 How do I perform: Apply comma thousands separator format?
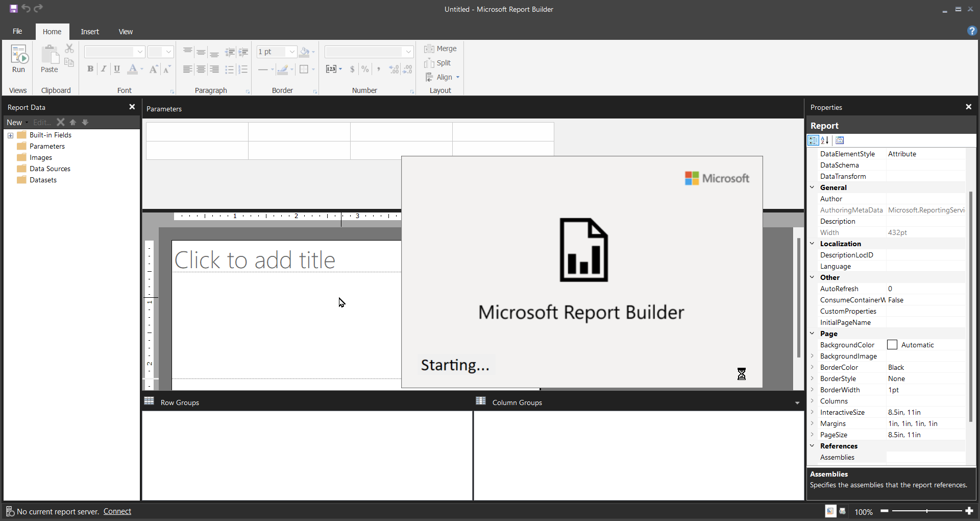coord(378,69)
